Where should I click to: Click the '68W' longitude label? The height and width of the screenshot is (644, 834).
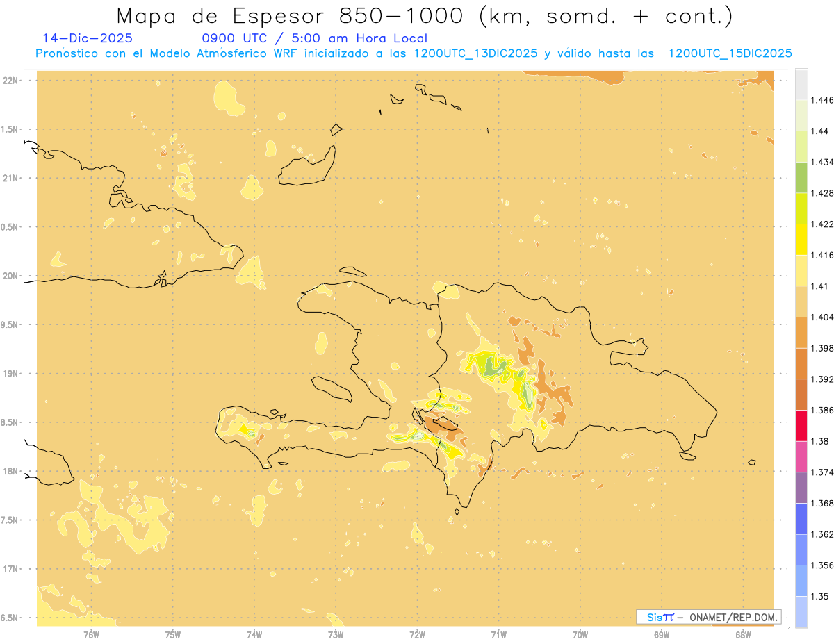743,635
